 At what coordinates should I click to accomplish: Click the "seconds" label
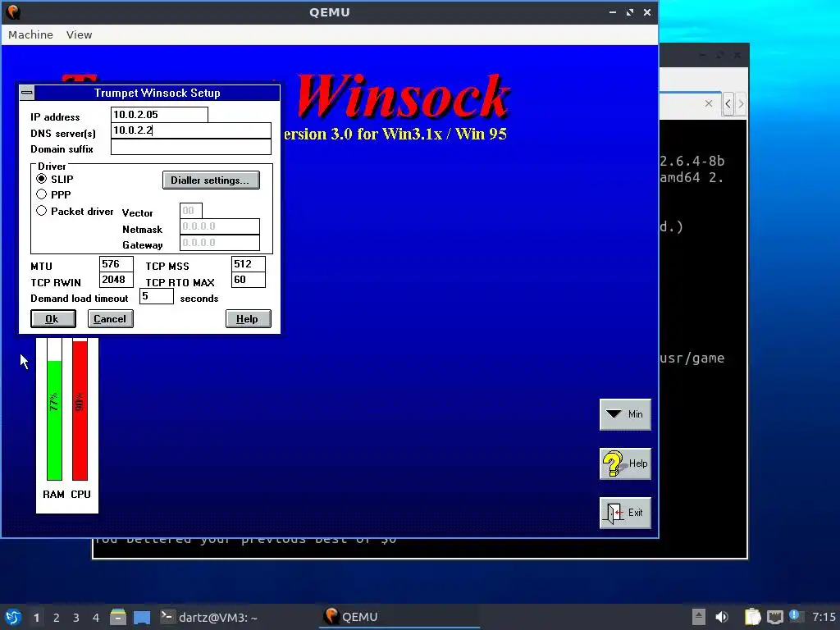199,299
